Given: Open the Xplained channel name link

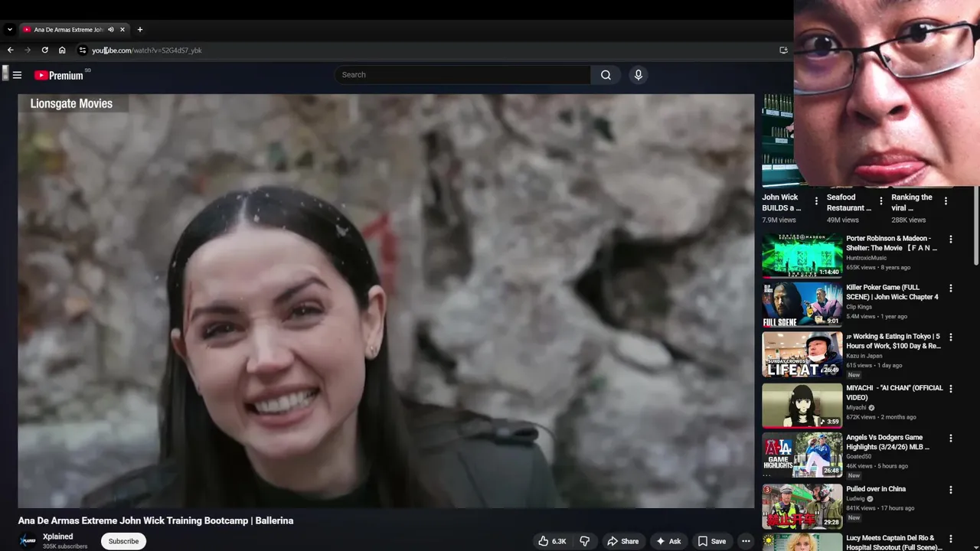Looking at the screenshot, I should pyautogui.click(x=58, y=536).
